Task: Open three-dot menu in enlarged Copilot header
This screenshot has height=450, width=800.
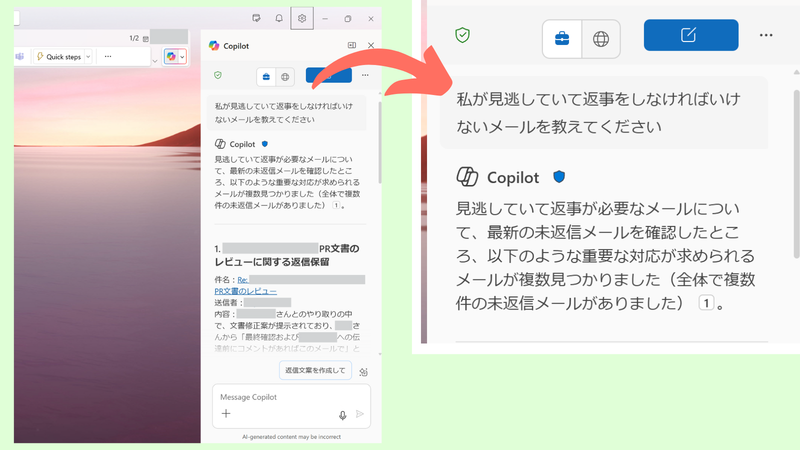Action: coord(766,35)
